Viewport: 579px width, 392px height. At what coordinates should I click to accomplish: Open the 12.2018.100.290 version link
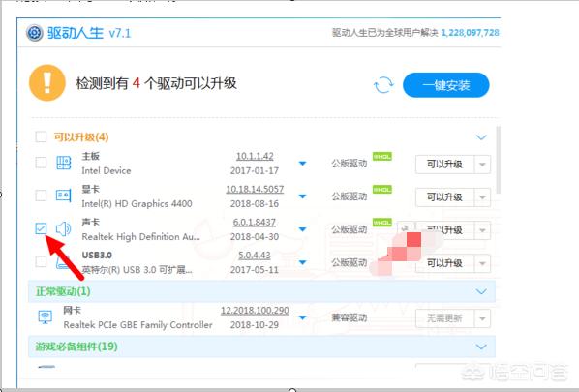click(x=255, y=311)
